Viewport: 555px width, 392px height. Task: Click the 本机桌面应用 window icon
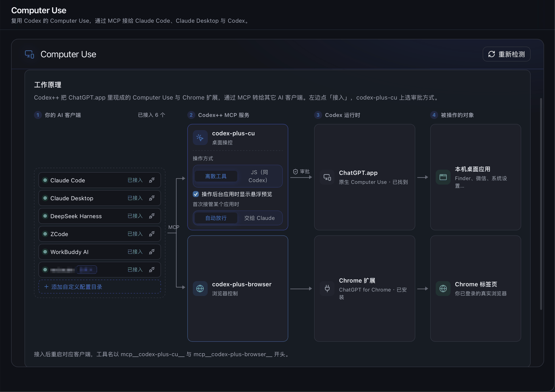pos(443,177)
